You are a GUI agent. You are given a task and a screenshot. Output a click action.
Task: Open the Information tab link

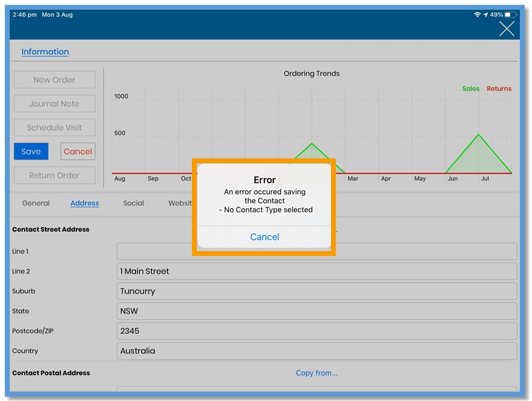[45, 52]
